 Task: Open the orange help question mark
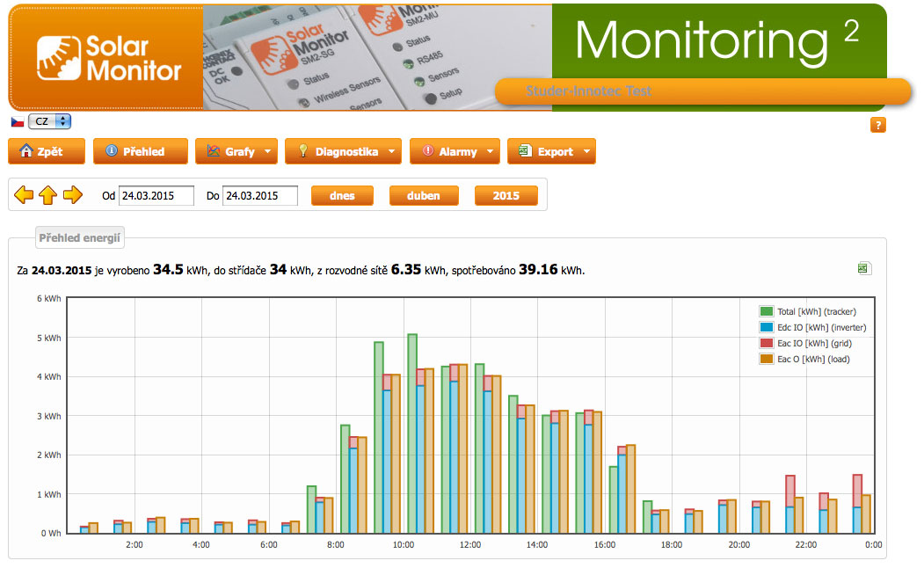tap(877, 125)
